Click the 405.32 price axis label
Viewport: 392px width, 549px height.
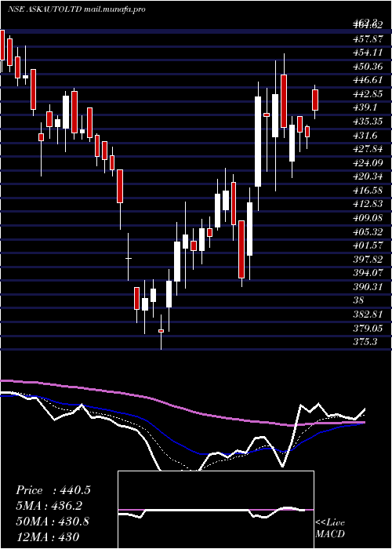coord(368,232)
